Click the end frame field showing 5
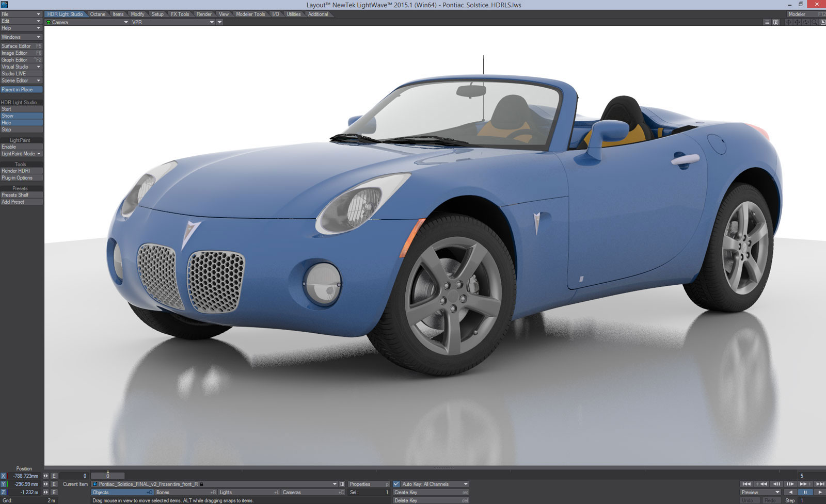 click(x=812, y=476)
